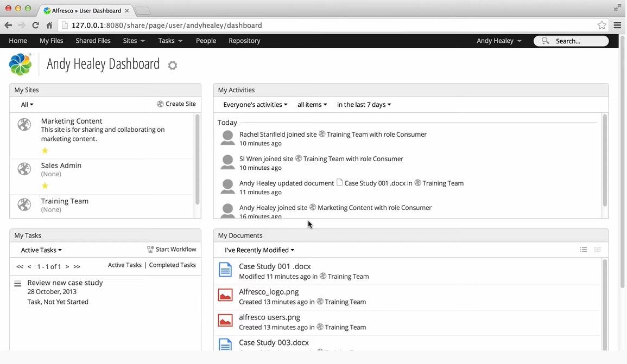Click the My Activities panel scrollbar
Viewport: 627px width, 364px height.
tap(605, 160)
